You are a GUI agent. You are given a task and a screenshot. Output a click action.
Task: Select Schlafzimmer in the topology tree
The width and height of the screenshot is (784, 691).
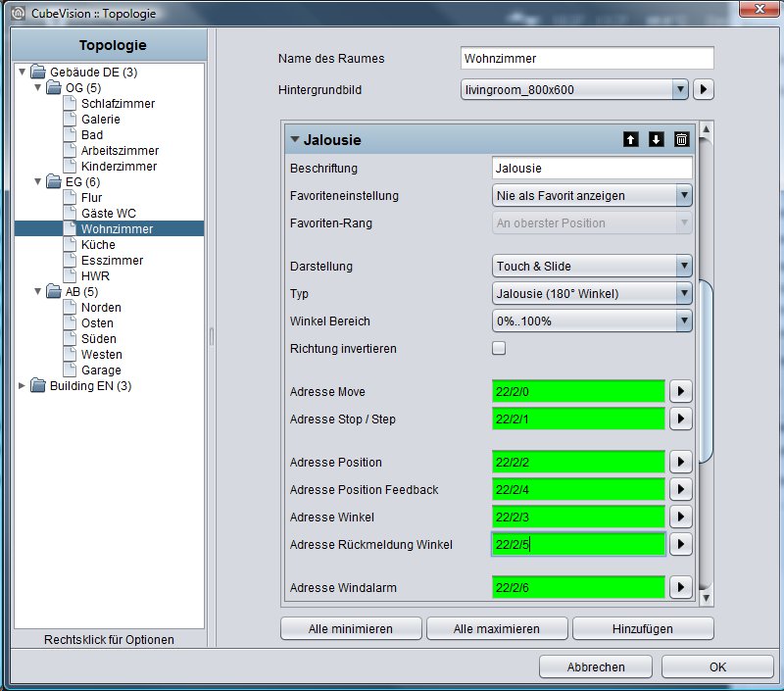[118, 104]
